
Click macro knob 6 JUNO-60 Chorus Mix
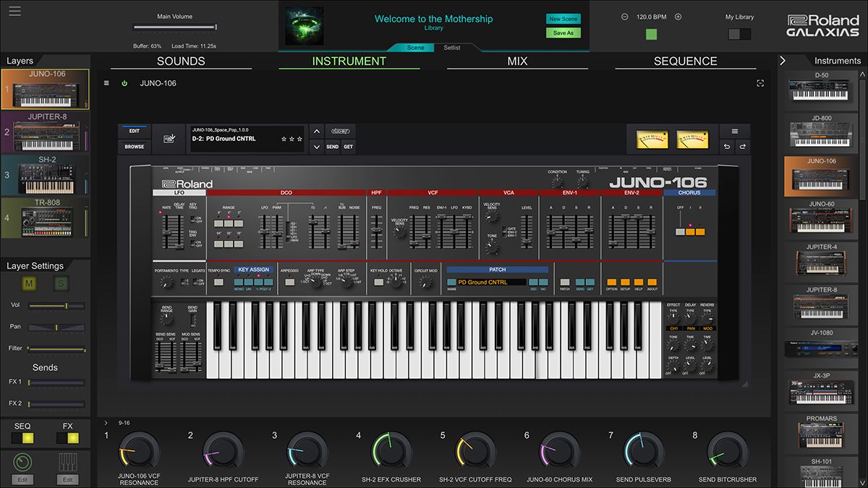pyautogui.click(x=560, y=450)
